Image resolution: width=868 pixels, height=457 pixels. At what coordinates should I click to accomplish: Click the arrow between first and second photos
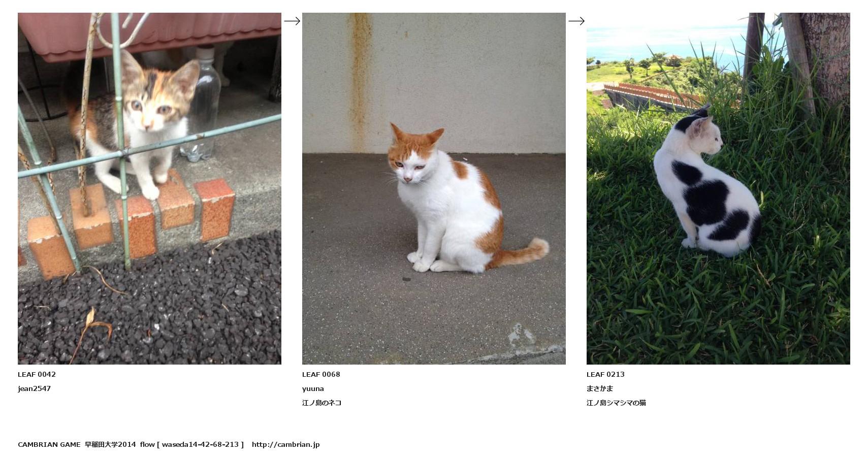coord(292,21)
